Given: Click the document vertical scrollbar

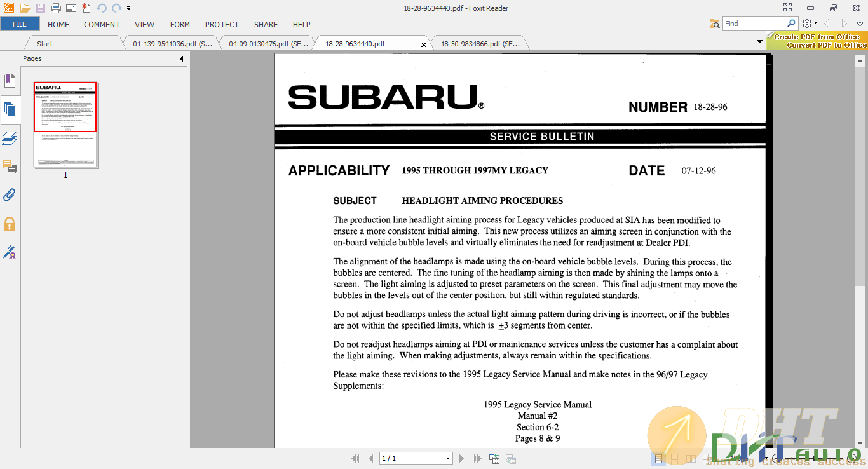Looking at the screenshot, I should (x=861, y=175).
